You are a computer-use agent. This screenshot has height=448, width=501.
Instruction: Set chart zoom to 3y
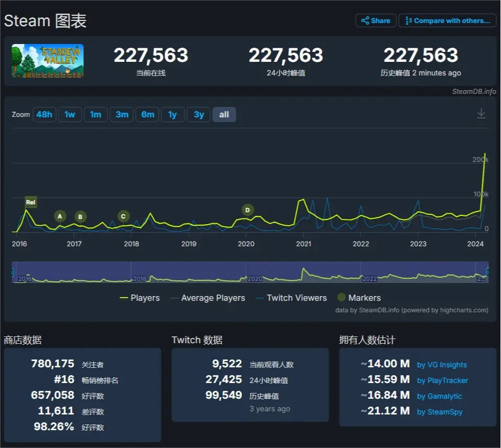coord(199,114)
